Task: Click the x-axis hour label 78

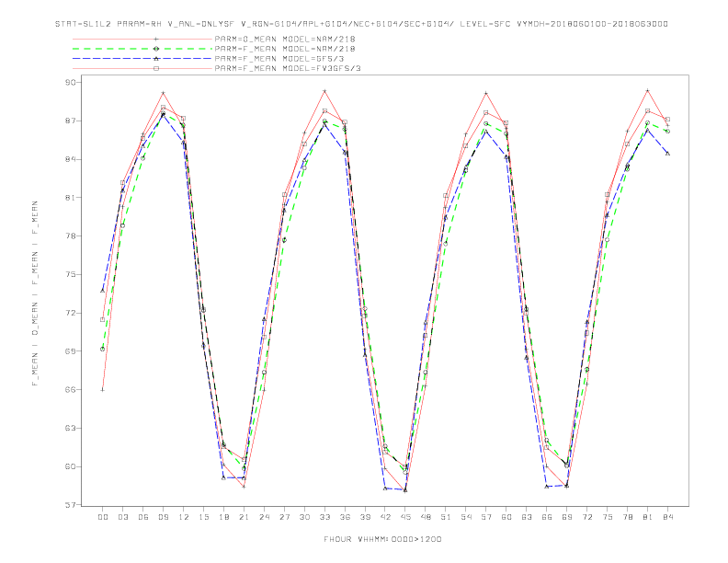Action: (628, 517)
